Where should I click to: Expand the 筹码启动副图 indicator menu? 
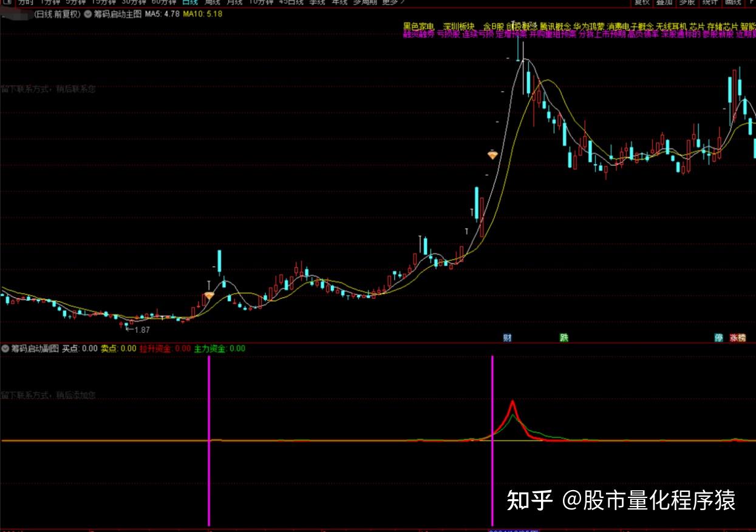pyautogui.click(x=5, y=349)
